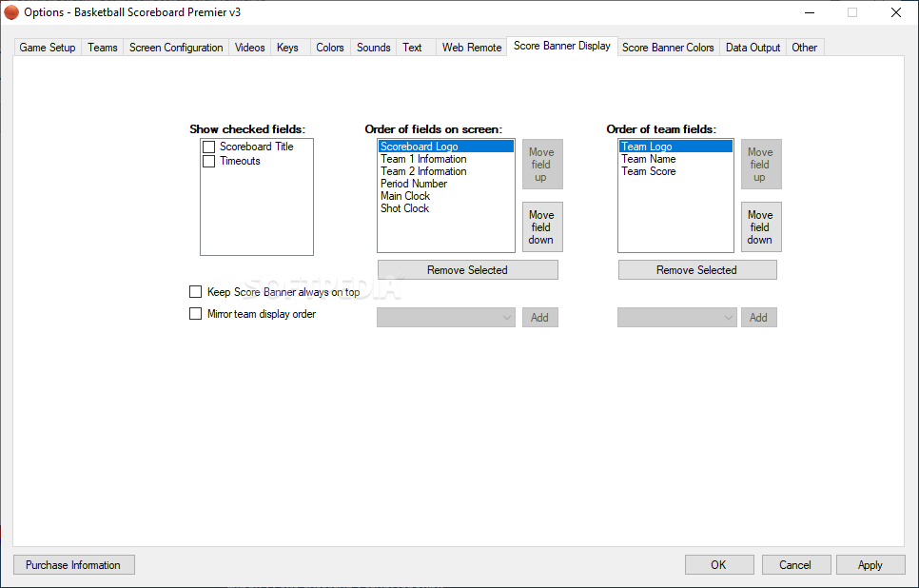Screen dimensions: 919x588
Task: Confirm with the OK button
Action: pyautogui.click(x=719, y=565)
